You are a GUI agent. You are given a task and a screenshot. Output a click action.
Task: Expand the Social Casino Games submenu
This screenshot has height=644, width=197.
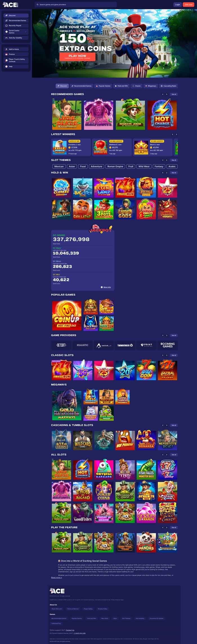click(x=26, y=32)
